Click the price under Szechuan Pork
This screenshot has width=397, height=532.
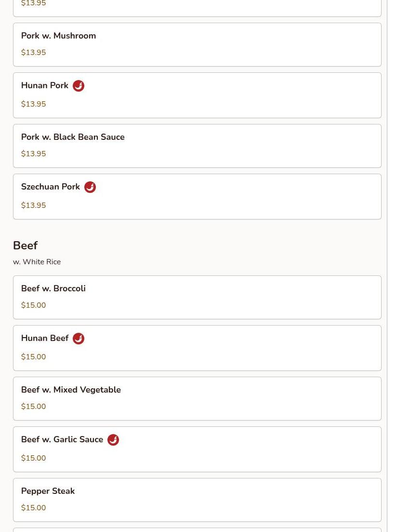[33, 205]
